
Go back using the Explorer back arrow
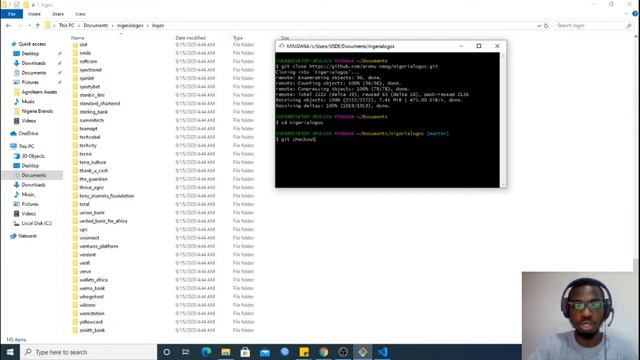[x=8, y=25]
